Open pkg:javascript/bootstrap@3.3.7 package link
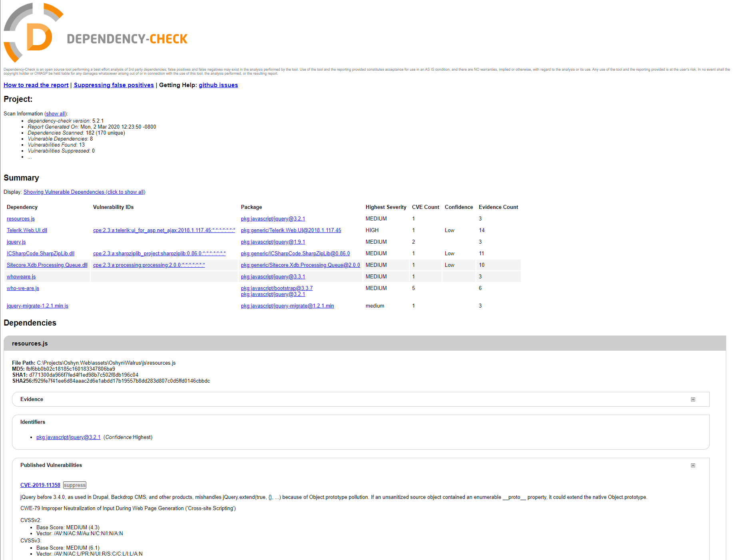Viewport: 735px width, 560px height. [x=277, y=288]
